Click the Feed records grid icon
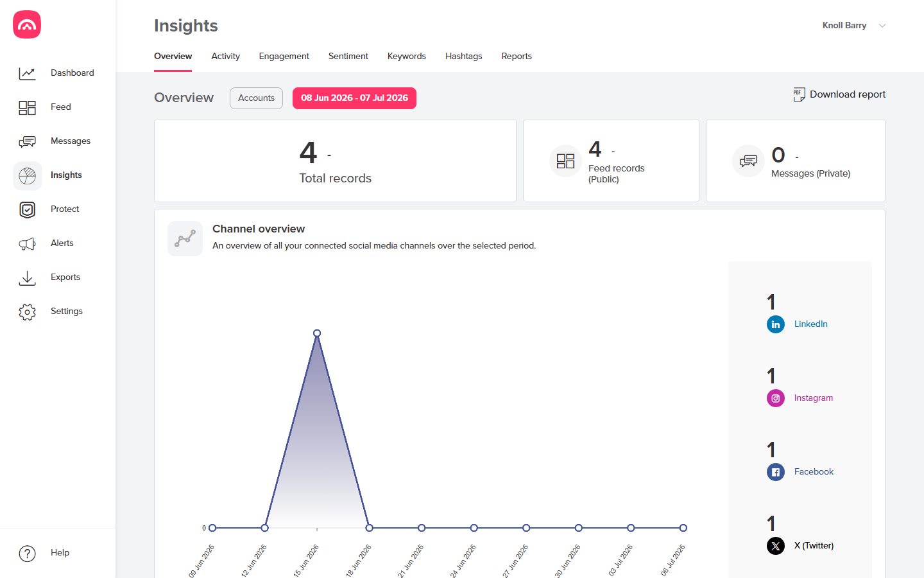 (x=565, y=161)
